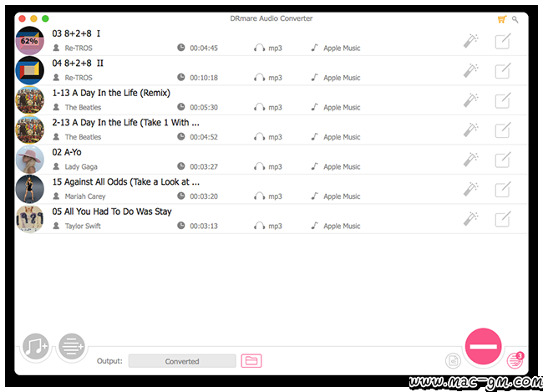
Task: Select 15 Against All Odds track row
Action: 271,189
